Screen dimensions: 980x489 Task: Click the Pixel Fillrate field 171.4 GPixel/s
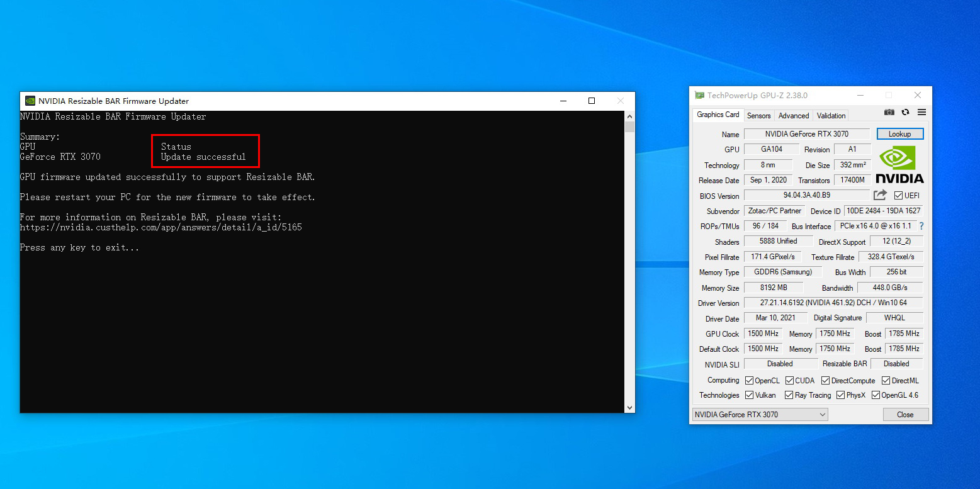pos(773,257)
